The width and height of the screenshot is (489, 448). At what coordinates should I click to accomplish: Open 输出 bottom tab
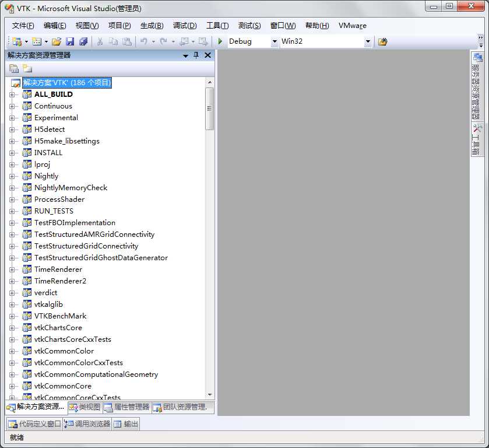click(126, 424)
